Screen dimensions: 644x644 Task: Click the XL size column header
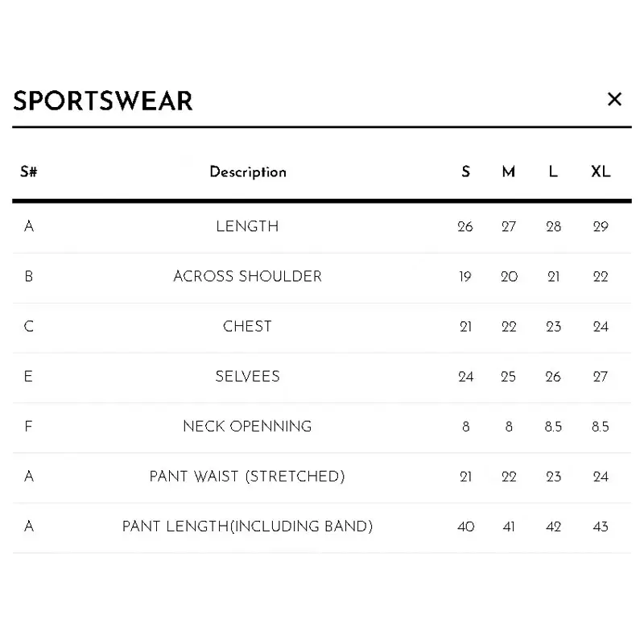point(601,171)
